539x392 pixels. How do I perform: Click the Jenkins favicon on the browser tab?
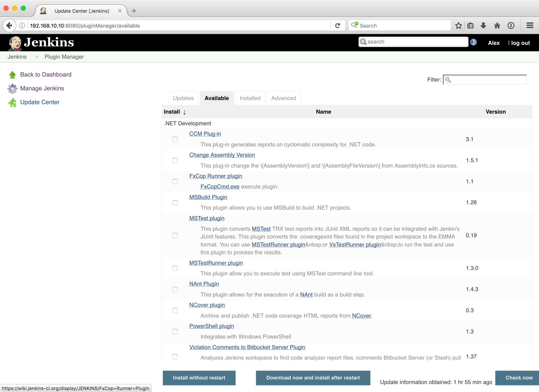coord(43,11)
